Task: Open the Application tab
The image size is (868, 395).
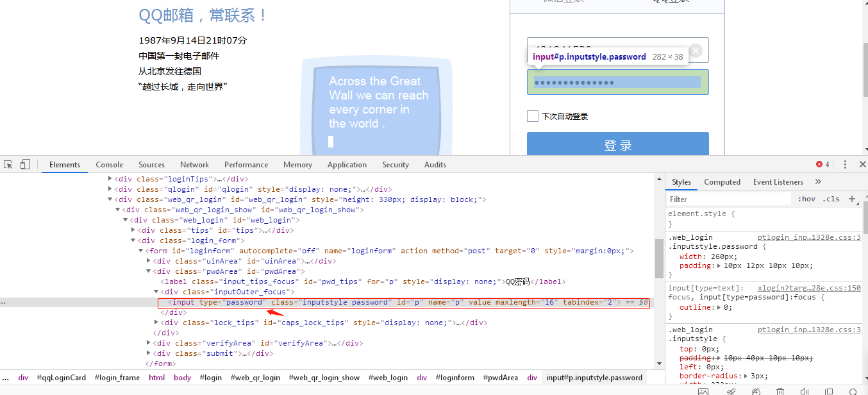Action: [347, 165]
